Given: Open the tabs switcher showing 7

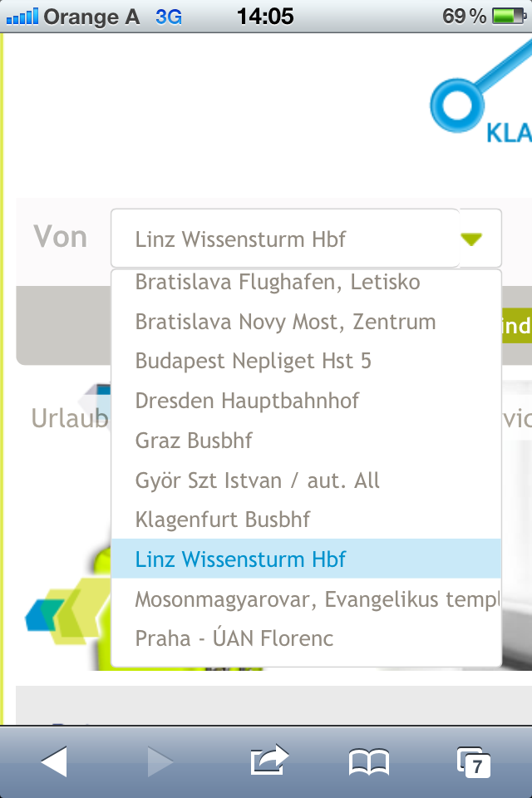Looking at the screenshot, I should [474, 762].
